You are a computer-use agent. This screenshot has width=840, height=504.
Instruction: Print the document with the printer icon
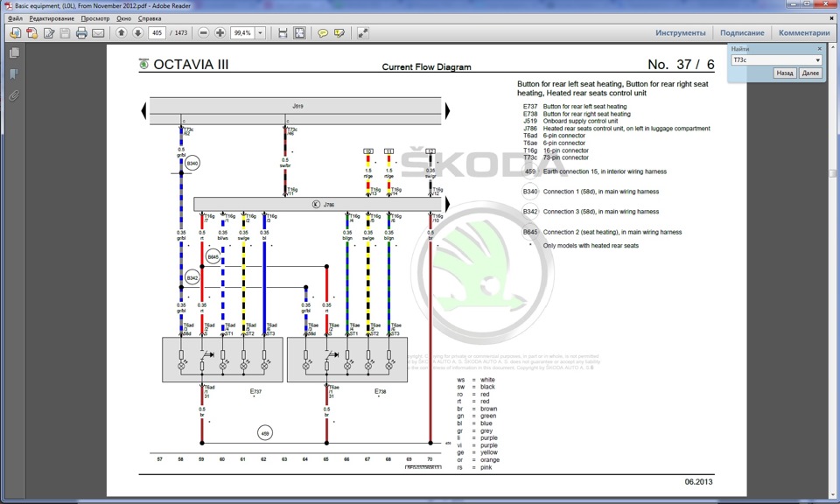(81, 33)
